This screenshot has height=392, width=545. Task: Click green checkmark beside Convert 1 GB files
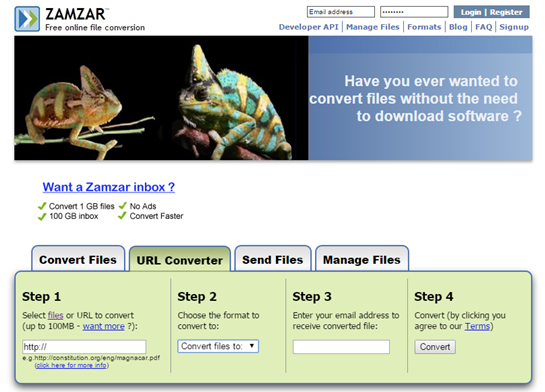(x=42, y=206)
